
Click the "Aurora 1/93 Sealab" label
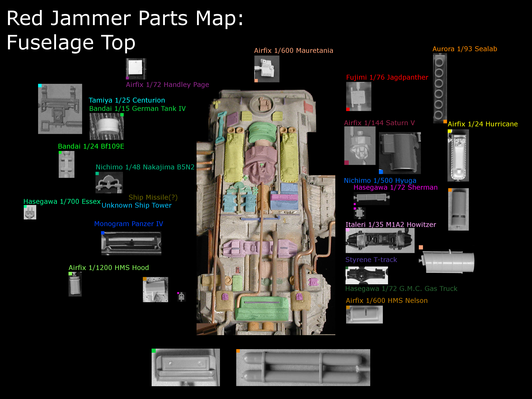465,49
